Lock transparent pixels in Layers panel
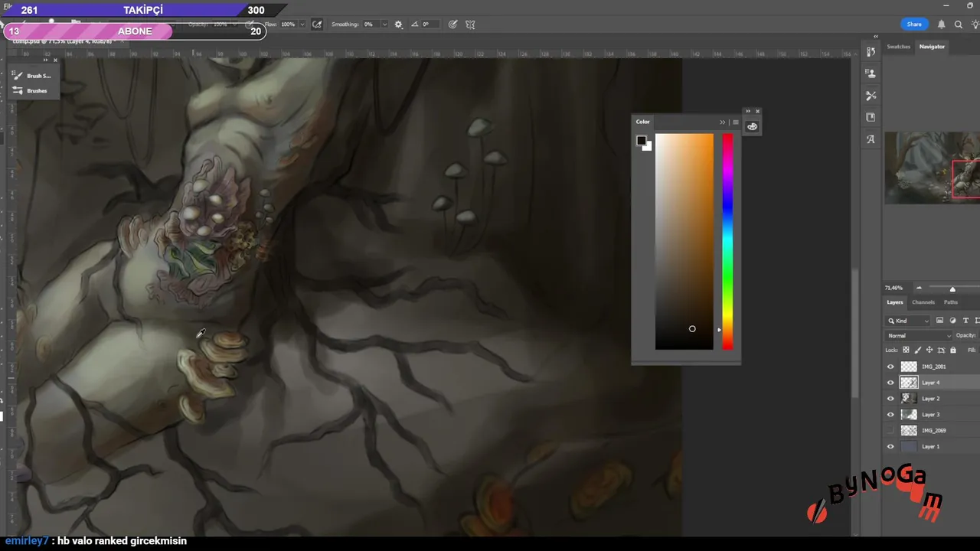The width and height of the screenshot is (980, 551). 906,350
